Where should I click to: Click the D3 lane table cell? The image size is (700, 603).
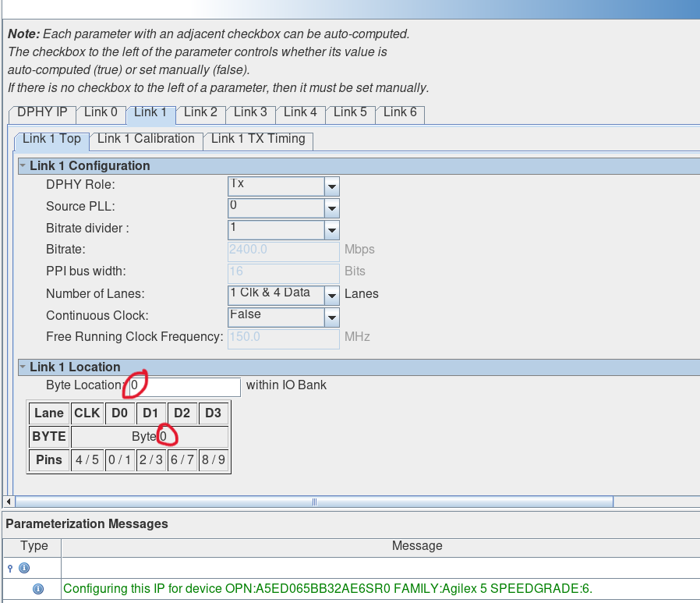pyautogui.click(x=213, y=413)
